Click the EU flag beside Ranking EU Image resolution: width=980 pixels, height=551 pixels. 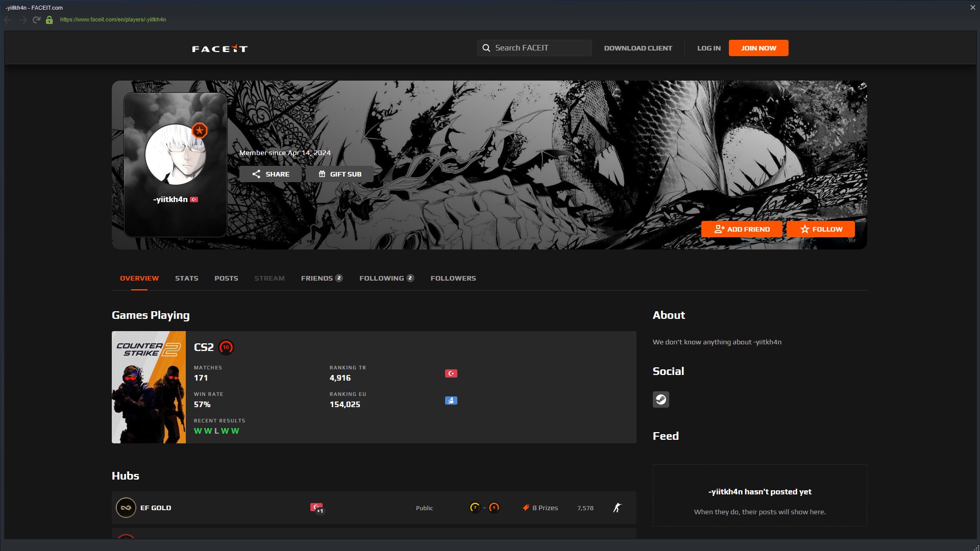tap(451, 400)
